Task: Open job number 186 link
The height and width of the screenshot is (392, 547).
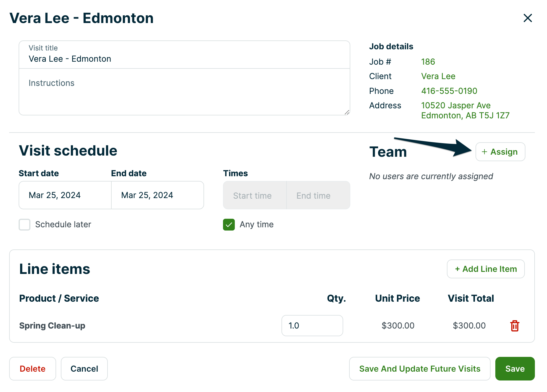Action: tap(428, 62)
